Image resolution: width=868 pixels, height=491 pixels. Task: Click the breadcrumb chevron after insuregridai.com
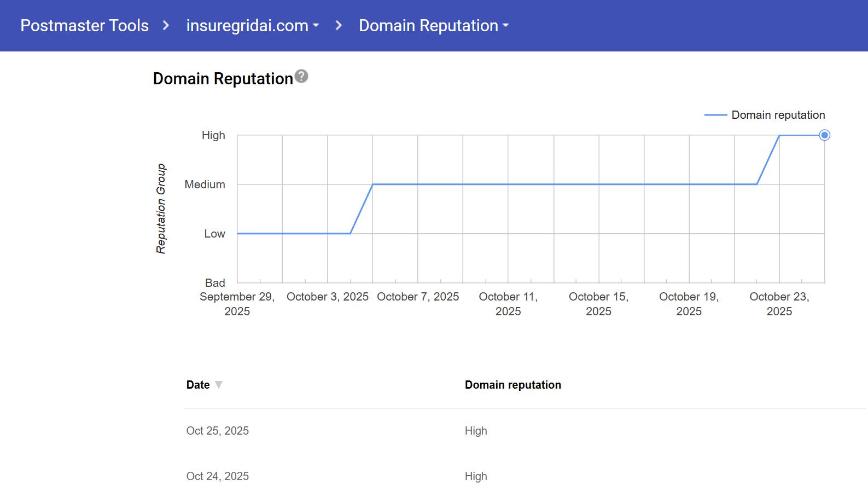(x=339, y=26)
